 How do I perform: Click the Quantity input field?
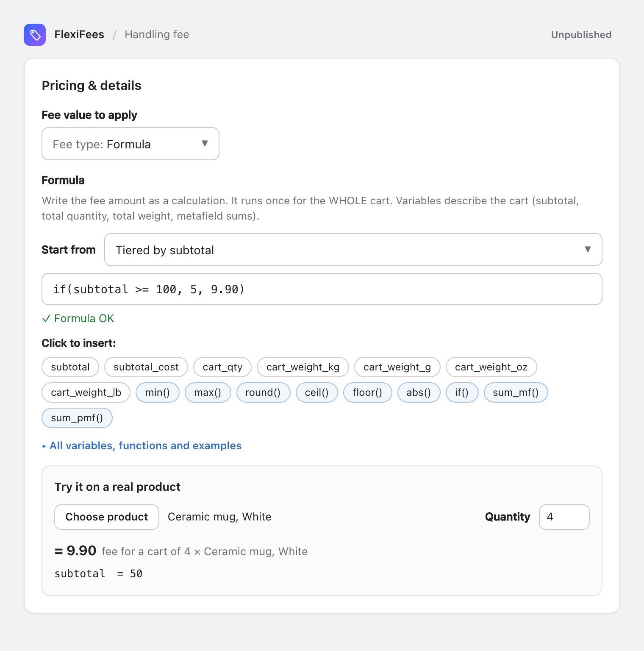(x=564, y=517)
